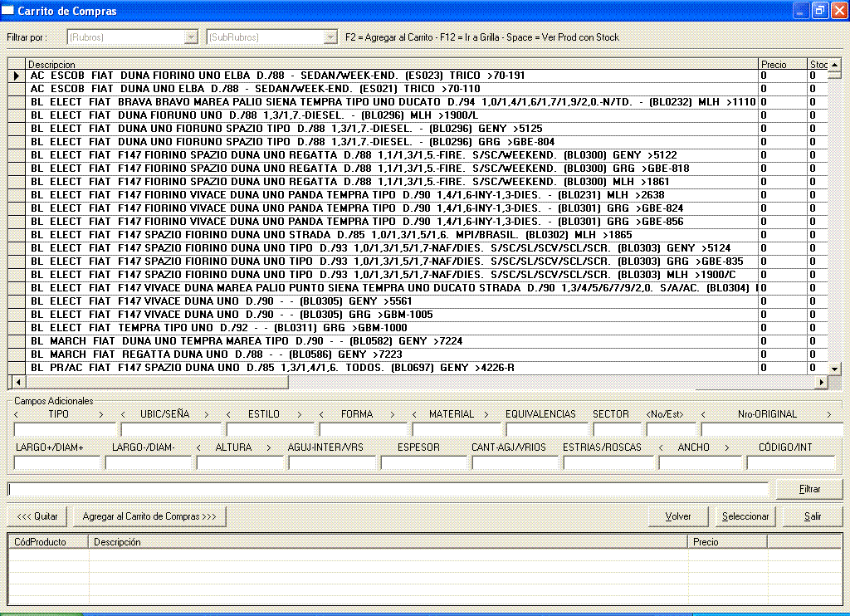Click the right arrow after MATERIAL
The image size is (850, 616).
pyautogui.click(x=486, y=414)
